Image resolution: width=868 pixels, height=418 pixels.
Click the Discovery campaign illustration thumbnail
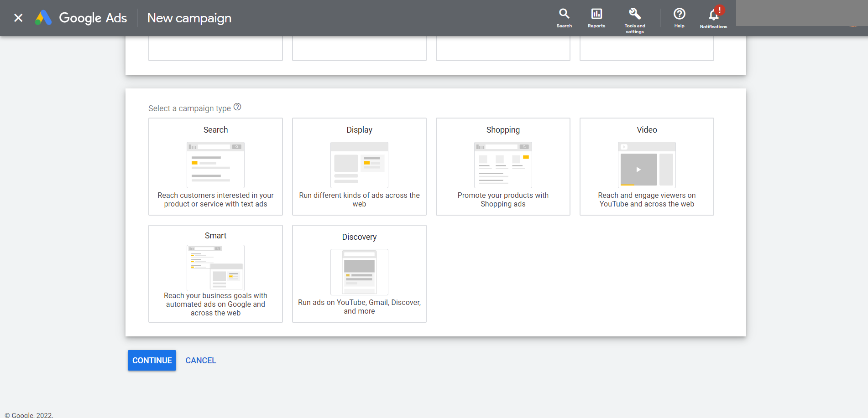point(359,272)
